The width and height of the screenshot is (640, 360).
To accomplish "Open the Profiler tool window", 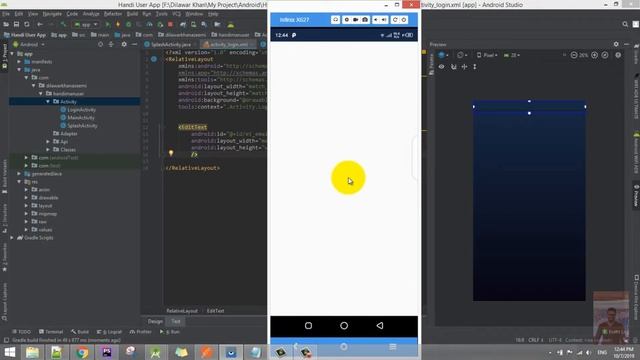I will pos(140,332).
